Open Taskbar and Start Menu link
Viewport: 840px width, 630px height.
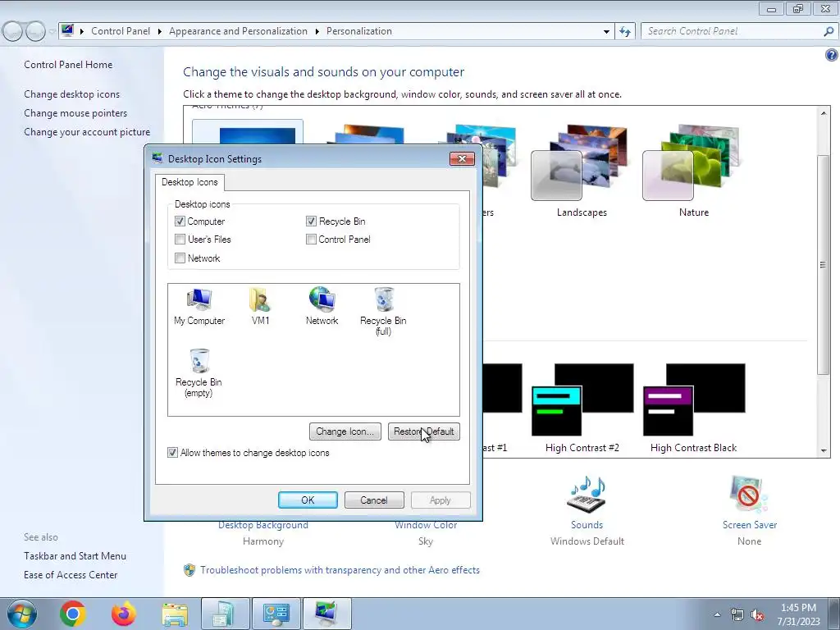[x=75, y=556]
